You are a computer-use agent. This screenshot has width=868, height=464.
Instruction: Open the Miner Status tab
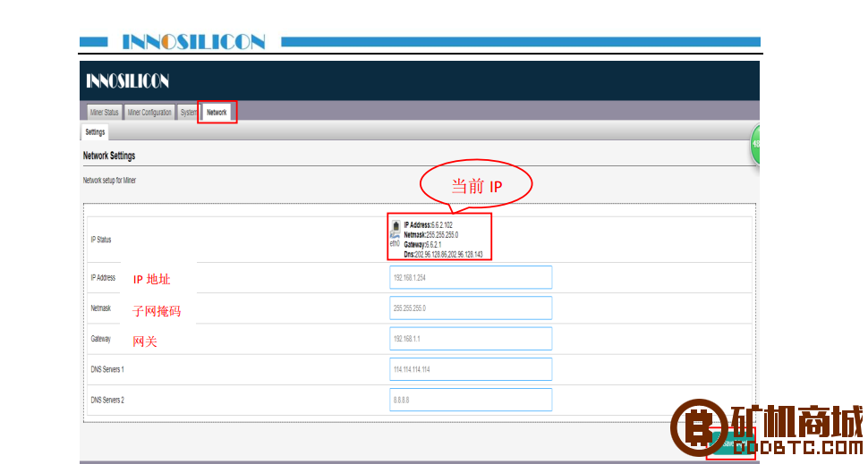click(104, 113)
